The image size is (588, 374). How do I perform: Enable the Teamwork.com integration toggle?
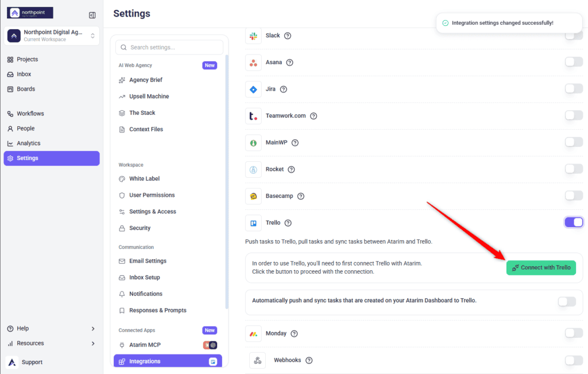[x=574, y=115]
